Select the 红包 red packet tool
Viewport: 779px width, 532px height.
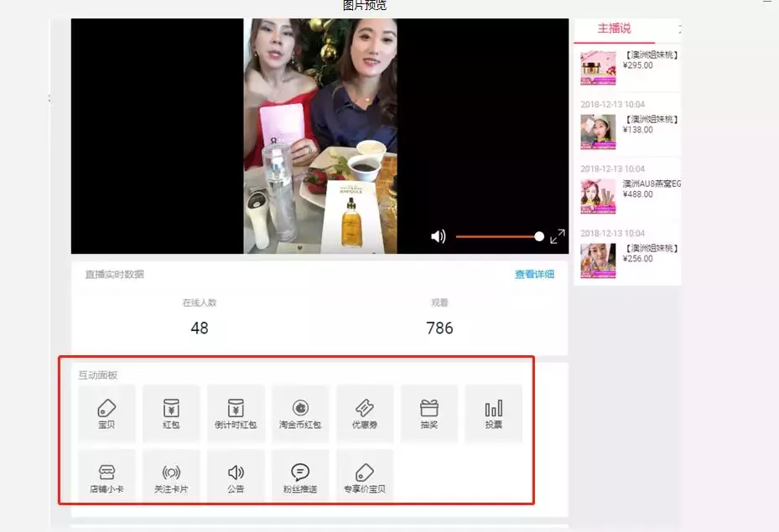(171, 413)
